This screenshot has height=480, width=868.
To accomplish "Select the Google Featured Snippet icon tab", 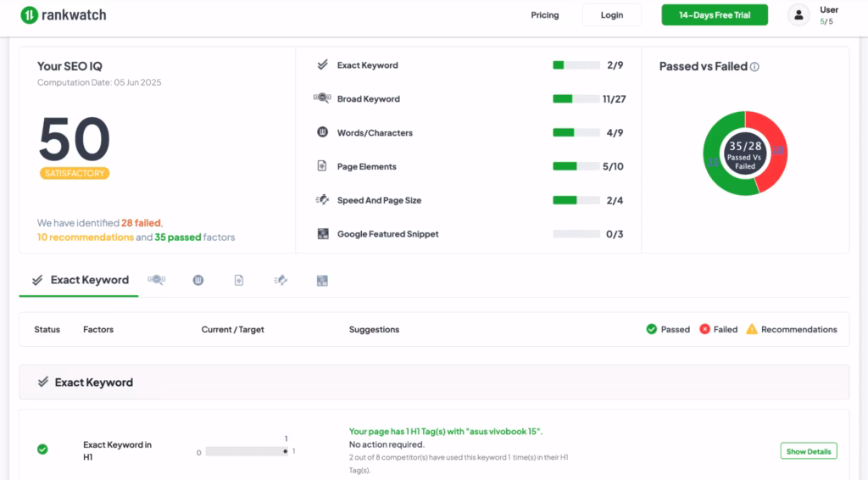I will click(322, 280).
